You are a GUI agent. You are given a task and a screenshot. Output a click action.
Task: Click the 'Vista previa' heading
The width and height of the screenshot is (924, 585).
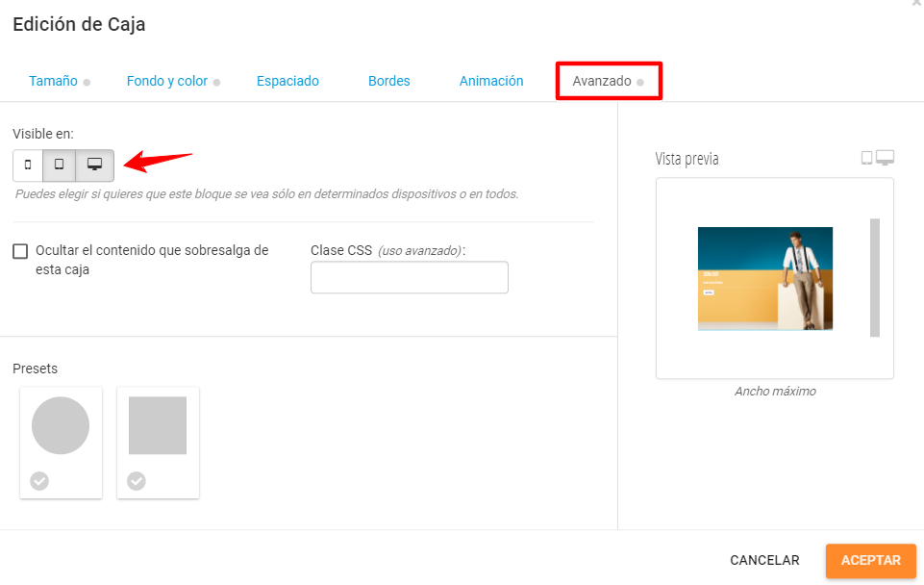pyautogui.click(x=687, y=159)
